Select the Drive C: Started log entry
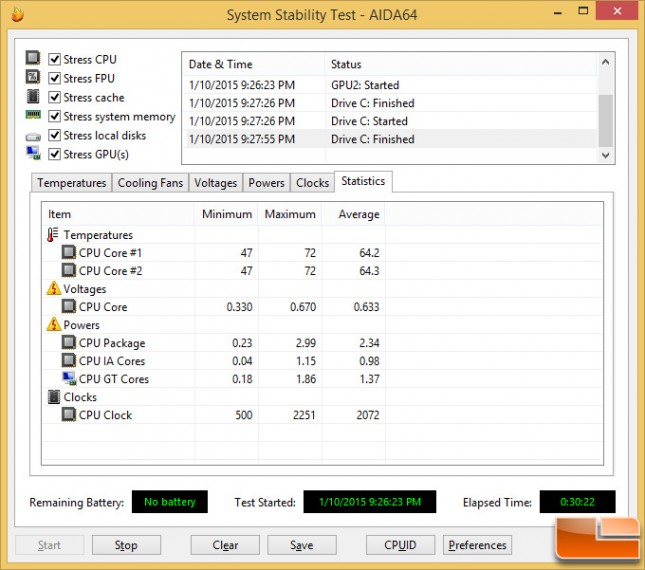 (390, 121)
